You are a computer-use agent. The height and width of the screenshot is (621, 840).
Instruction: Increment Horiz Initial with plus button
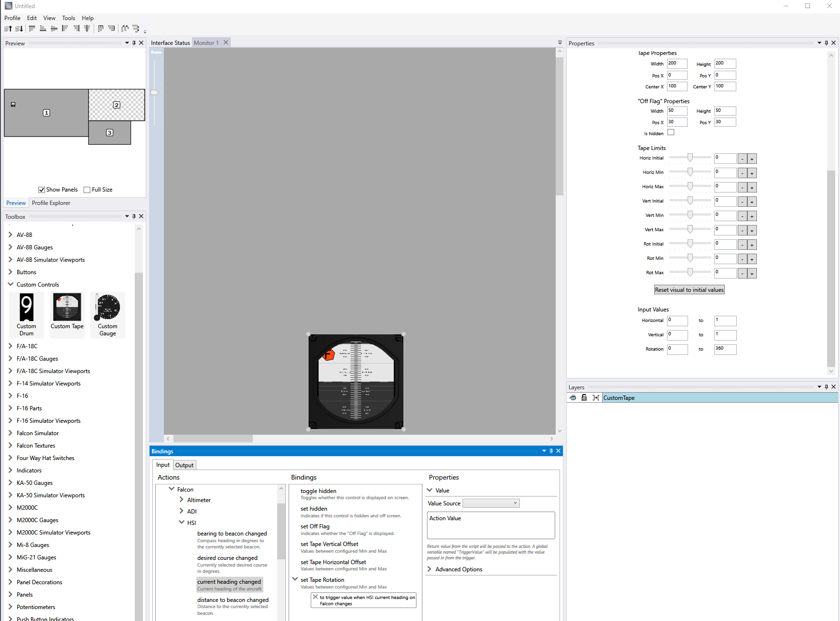tap(752, 159)
